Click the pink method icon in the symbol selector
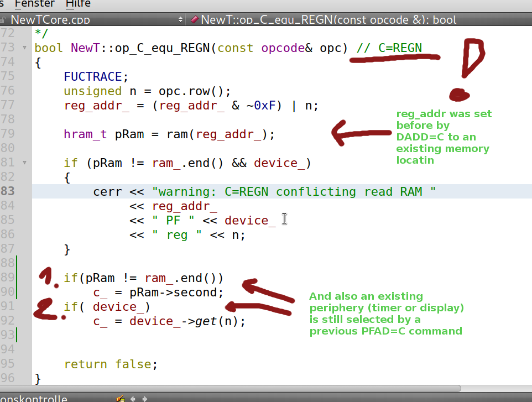 click(194, 20)
